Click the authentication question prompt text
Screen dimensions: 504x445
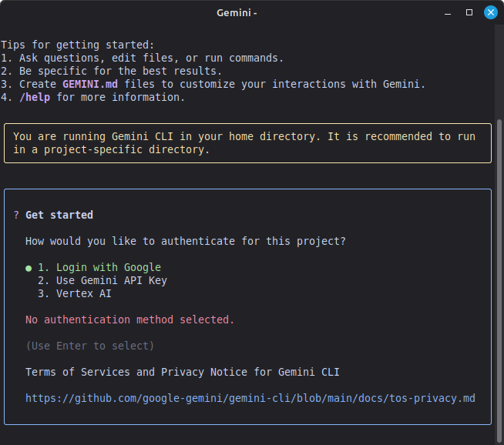pos(185,241)
